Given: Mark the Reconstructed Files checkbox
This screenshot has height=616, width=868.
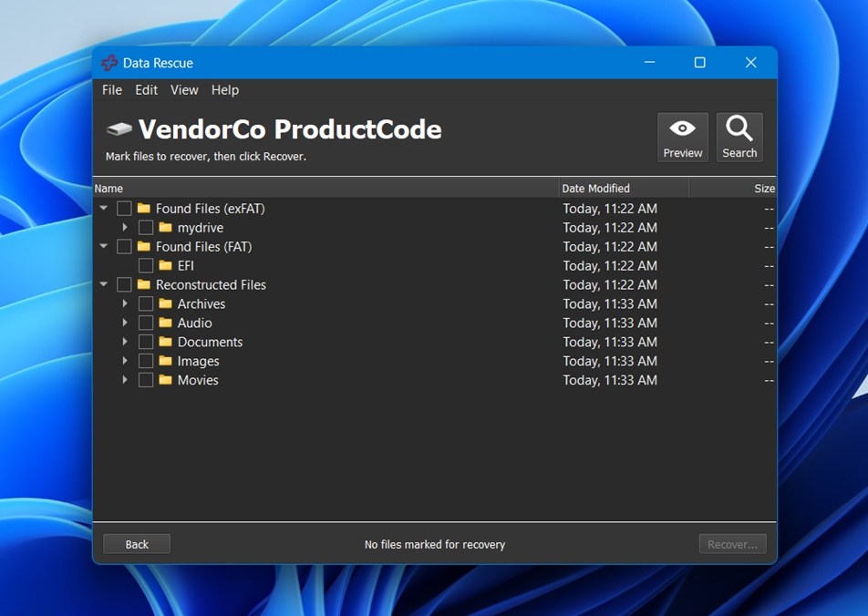Looking at the screenshot, I should tap(124, 284).
